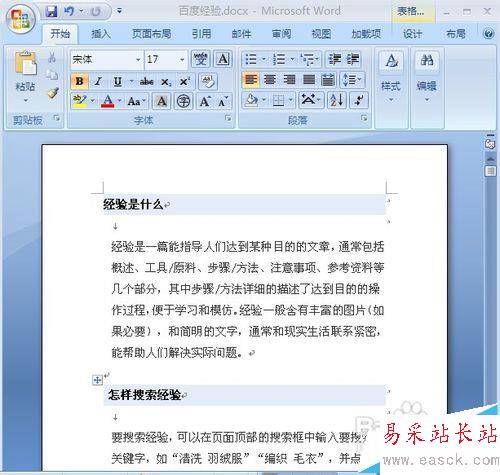Undo the last action
The width and height of the screenshot is (500, 475).
click(x=69, y=12)
